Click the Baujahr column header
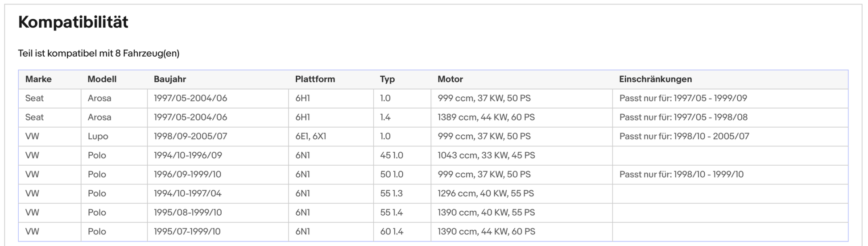The image size is (868, 246). (x=170, y=79)
